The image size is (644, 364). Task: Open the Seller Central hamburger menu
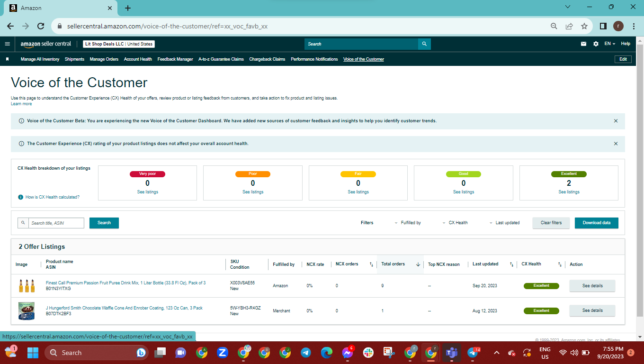coord(7,44)
